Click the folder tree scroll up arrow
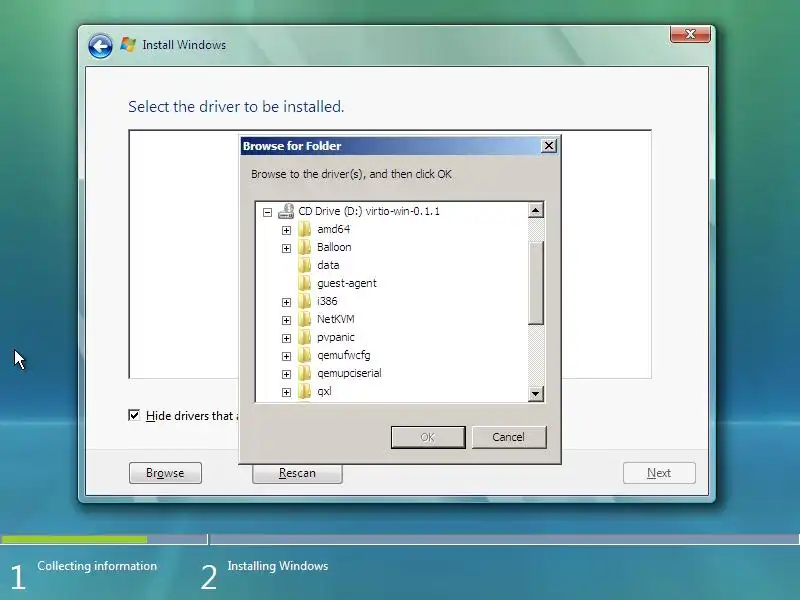 pos(535,210)
